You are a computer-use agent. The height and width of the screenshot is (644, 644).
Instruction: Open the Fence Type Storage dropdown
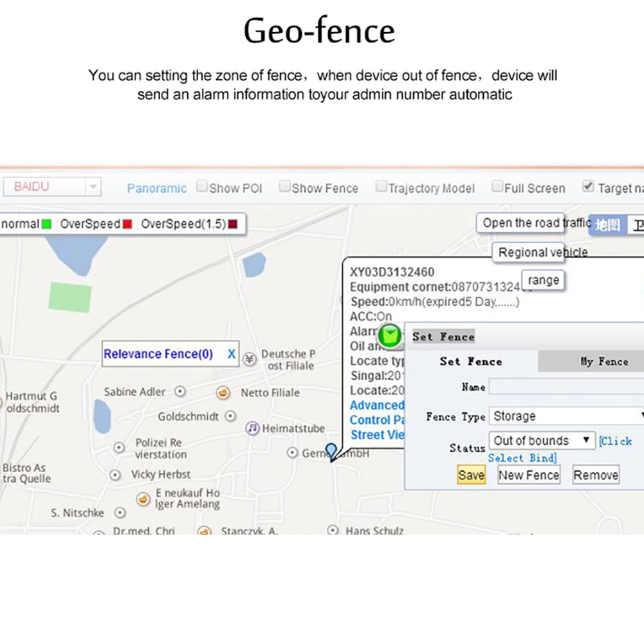point(566,416)
